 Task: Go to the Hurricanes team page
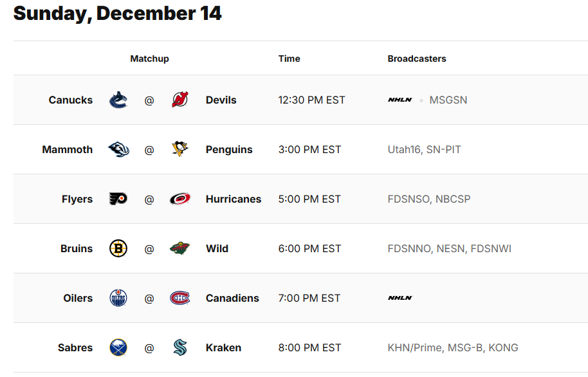pos(234,199)
